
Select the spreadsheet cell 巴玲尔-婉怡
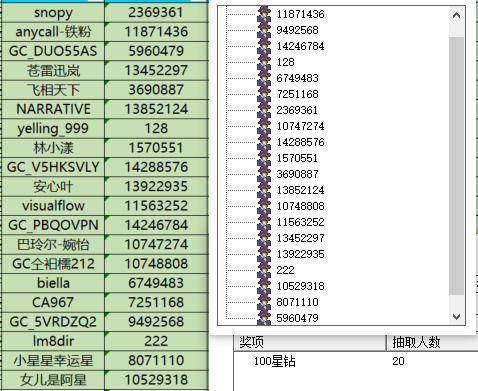point(53,245)
